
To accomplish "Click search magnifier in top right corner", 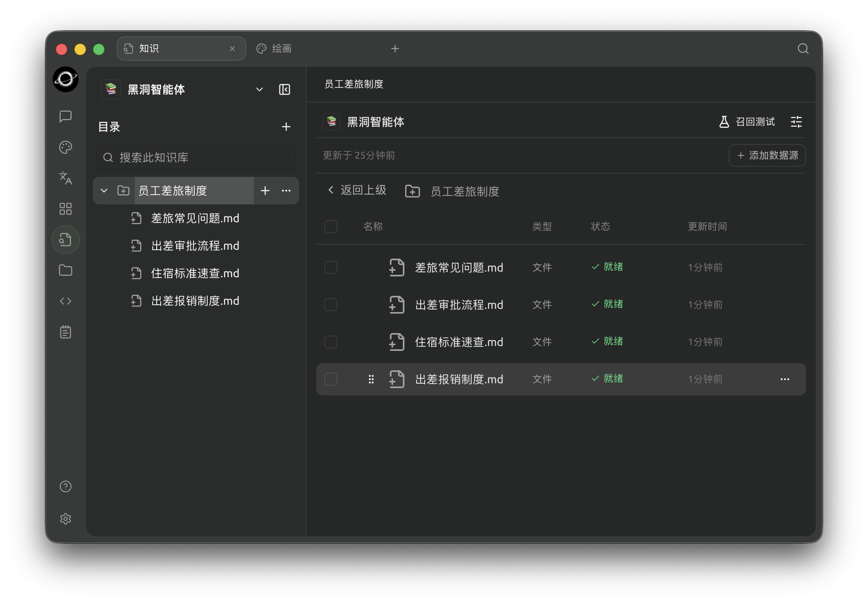I will point(803,49).
